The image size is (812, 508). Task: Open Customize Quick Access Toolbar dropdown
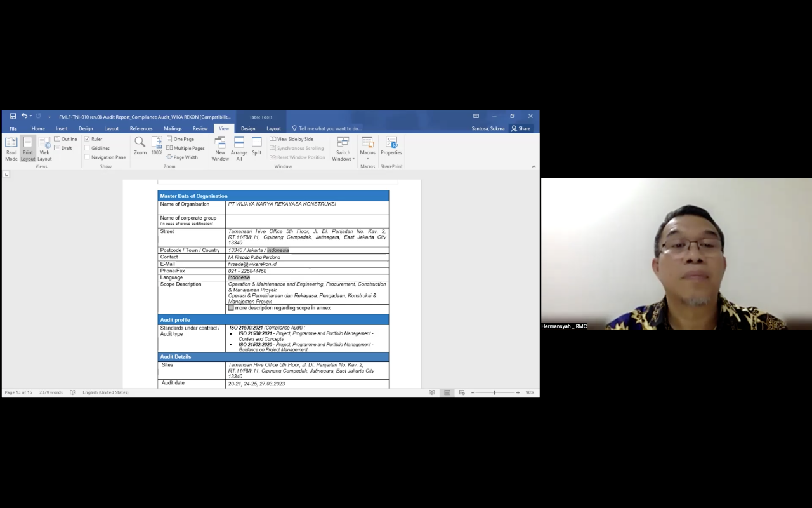[49, 117]
